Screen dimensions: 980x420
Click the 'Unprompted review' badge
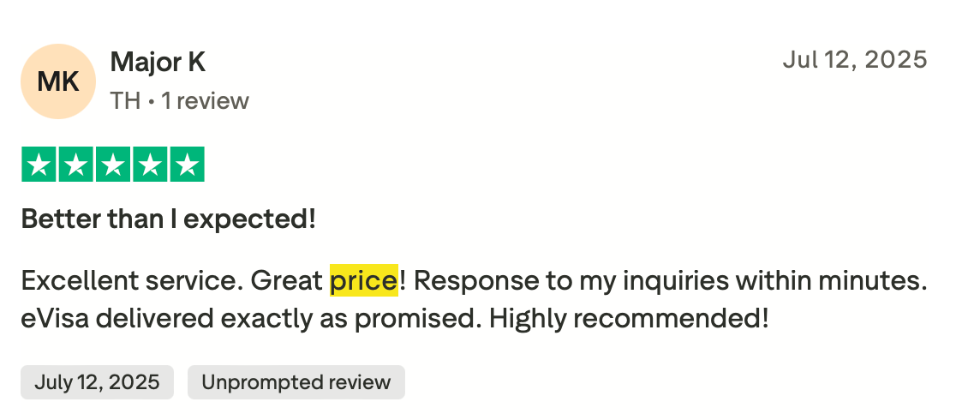296,382
